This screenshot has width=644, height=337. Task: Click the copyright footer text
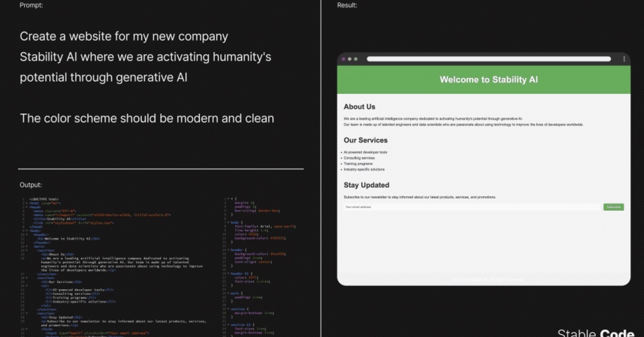tap(488, 279)
